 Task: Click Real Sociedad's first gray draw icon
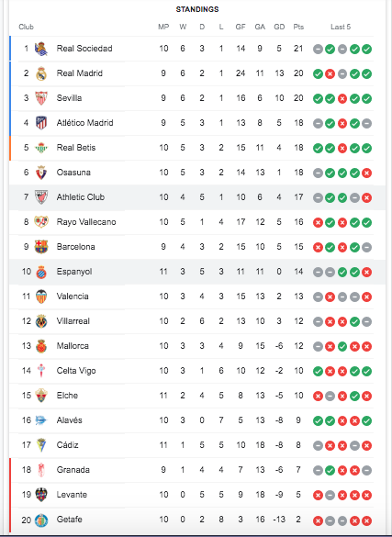pyautogui.click(x=318, y=49)
